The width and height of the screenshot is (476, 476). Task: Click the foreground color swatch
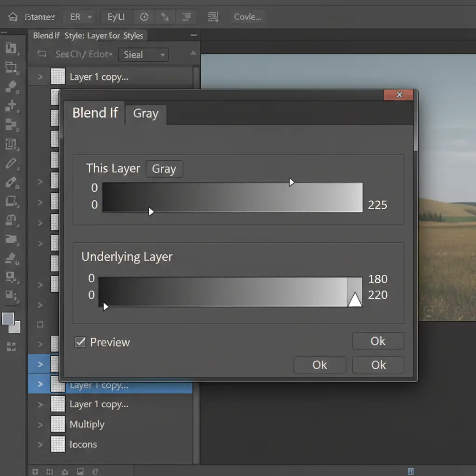[x=8, y=319]
